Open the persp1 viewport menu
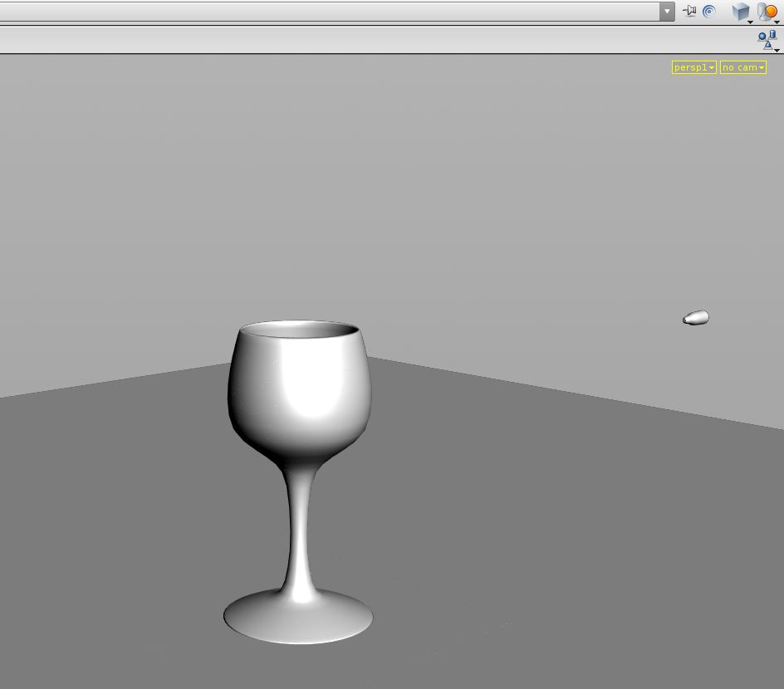 pyautogui.click(x=694, y=67)
